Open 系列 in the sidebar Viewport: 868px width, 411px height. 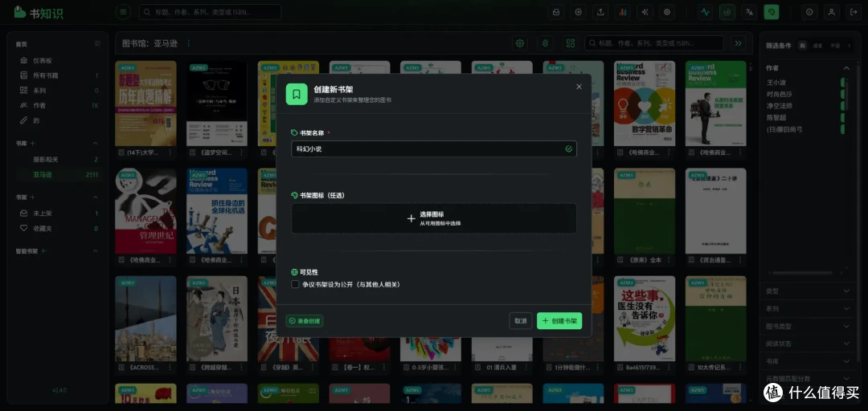[x=59, y=90]
